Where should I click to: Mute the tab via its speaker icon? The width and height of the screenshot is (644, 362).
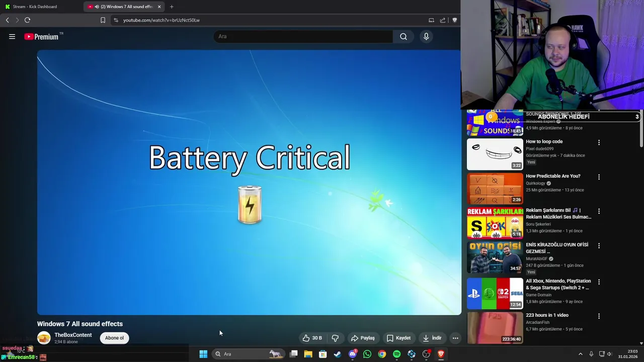[97, 7]
